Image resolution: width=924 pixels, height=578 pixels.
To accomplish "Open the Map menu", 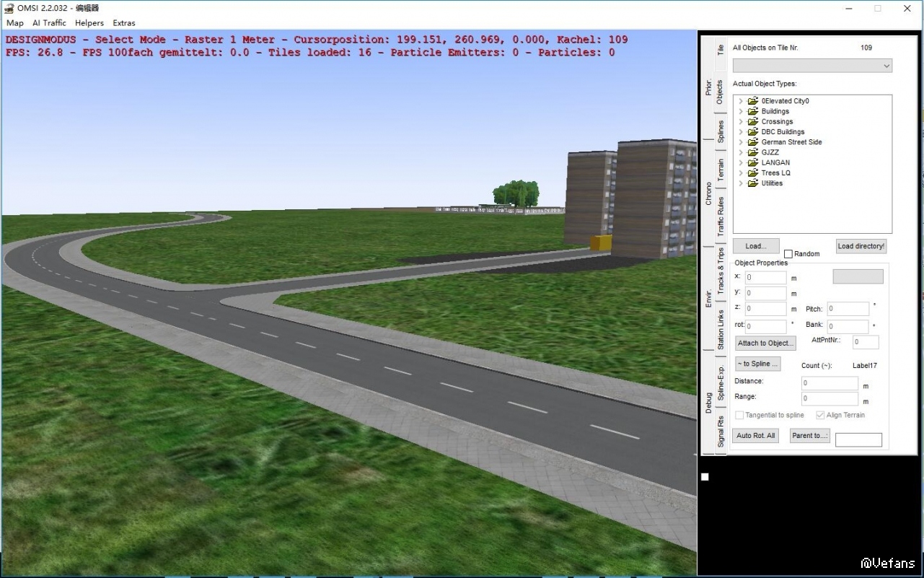I will [14, 23].
